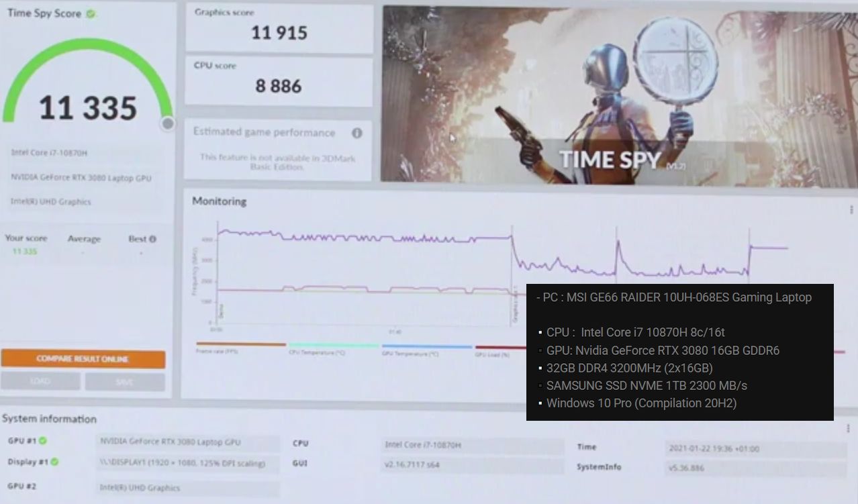This screenshot has width=858, height=504.
Task: Click the GPU #2 field Intel(R) UHD Graphics
Action: (x=188, y=488)
